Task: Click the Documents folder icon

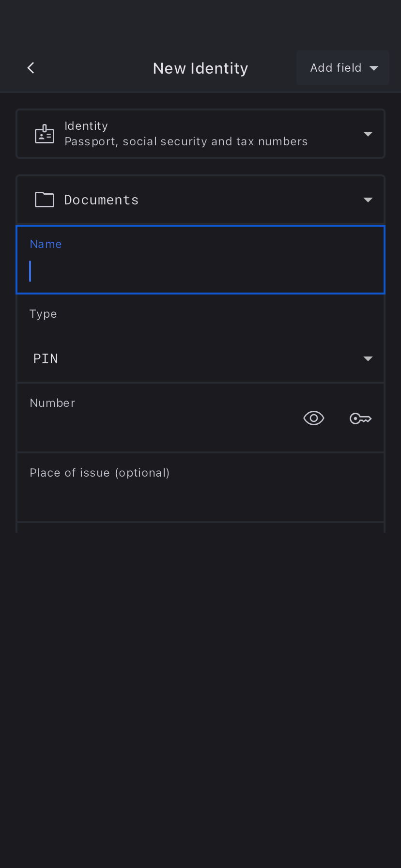Action: pyautogui.click(x=45, y=200)
